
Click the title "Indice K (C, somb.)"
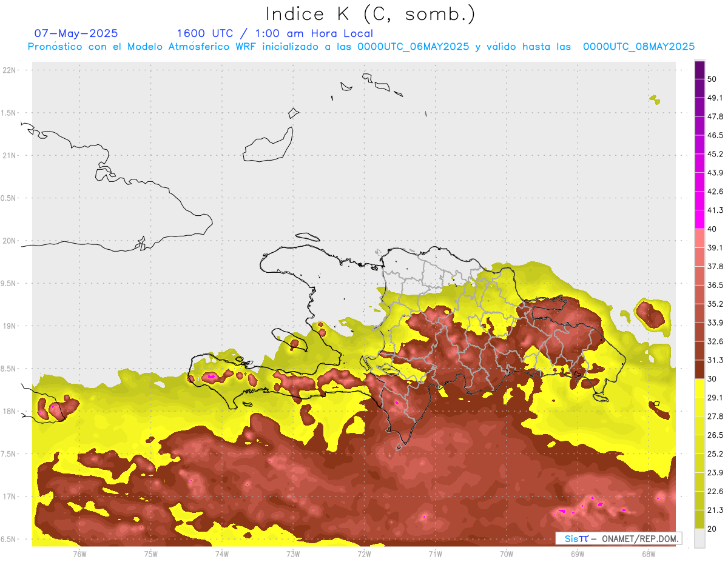click(x=370, y=13)
